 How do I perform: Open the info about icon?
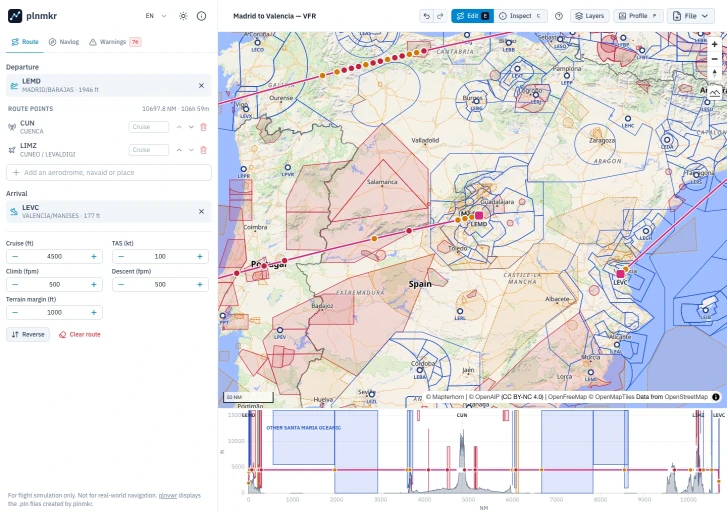pyautogui.click(x=201, y=16)
